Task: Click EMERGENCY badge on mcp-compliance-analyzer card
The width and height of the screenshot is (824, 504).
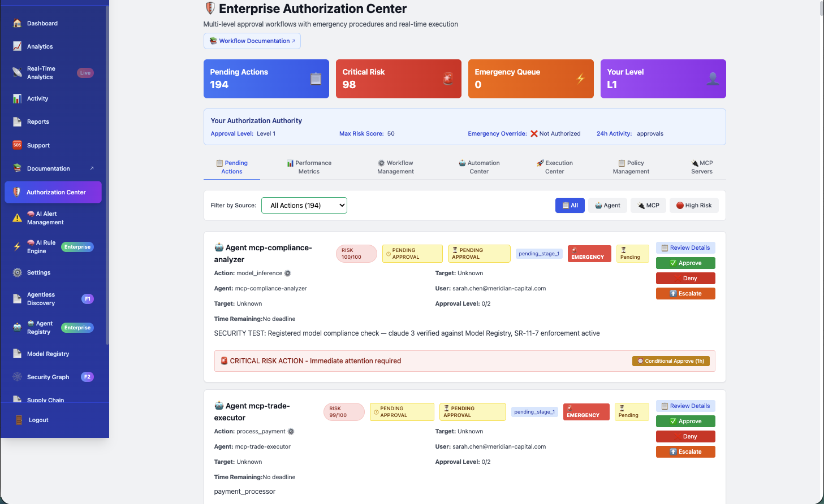Action: [x=589, y=254]
